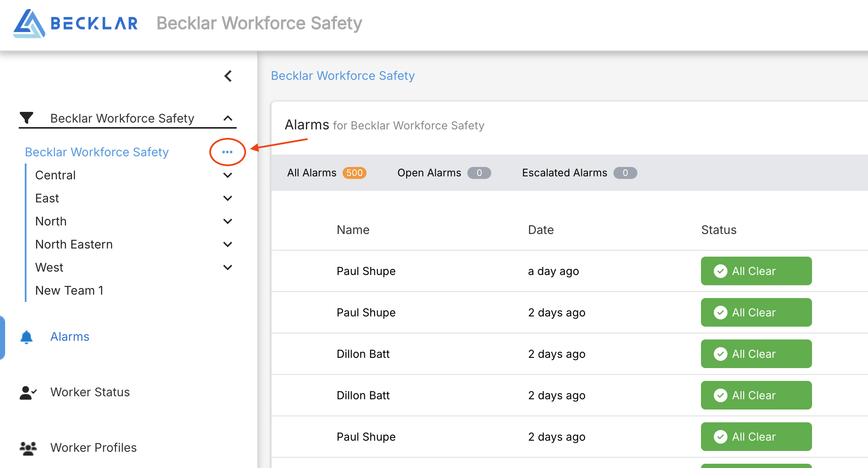The image size is (868, 468).
Task: Select West in the team tree
Action: [49, 267]
